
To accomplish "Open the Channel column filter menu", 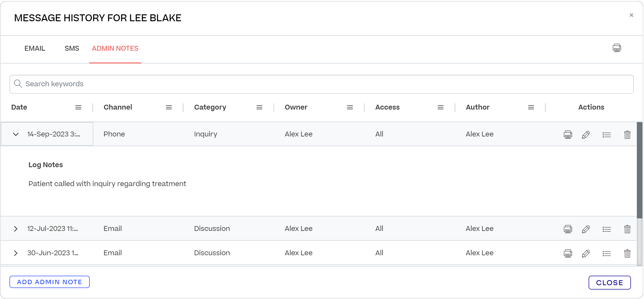I will [x=169, y=107].
